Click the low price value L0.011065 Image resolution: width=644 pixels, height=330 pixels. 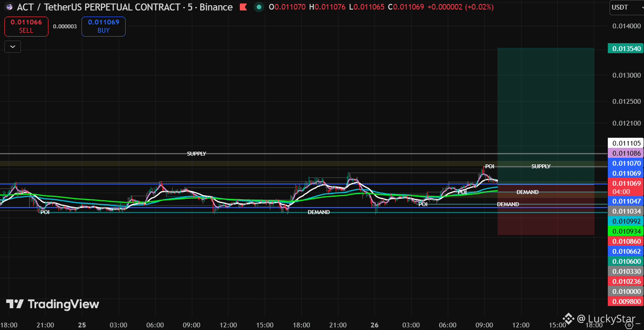[366, 7]
